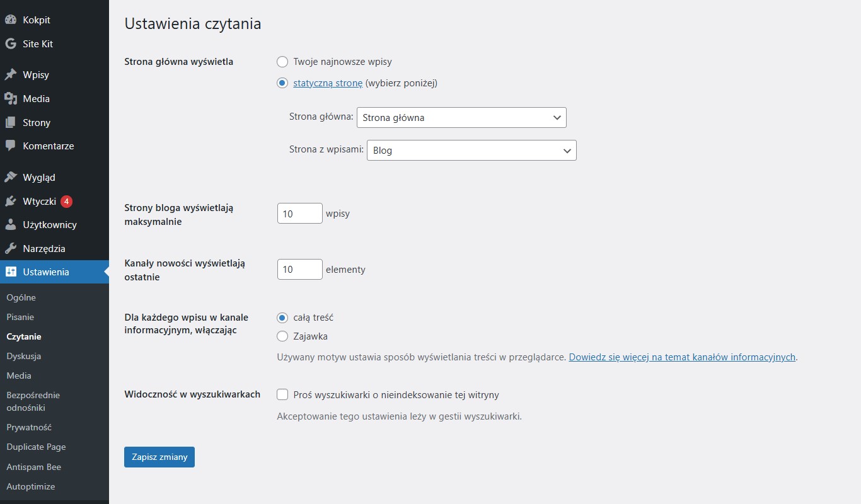Open the Narzędzia tools icon
Screen dimensions: 861x504
click(x=10, y=248)
